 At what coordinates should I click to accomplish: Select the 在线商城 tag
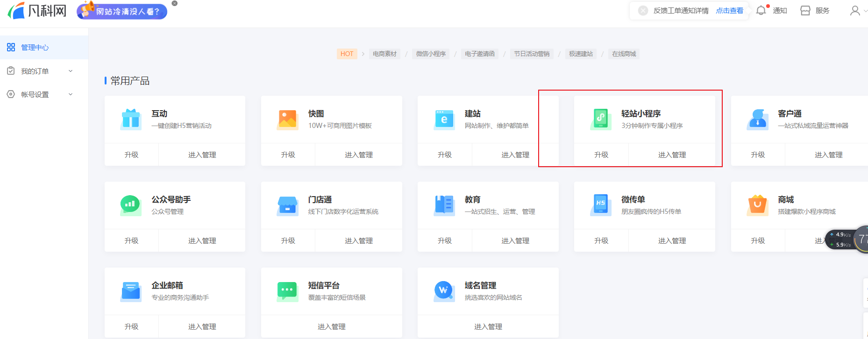(x=624, y=54)
